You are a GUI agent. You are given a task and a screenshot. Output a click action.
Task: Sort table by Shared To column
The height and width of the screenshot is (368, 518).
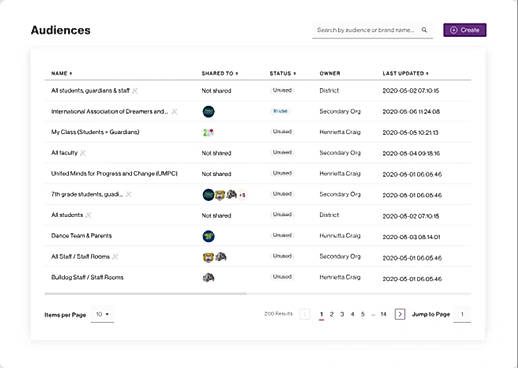pos(220,73)
